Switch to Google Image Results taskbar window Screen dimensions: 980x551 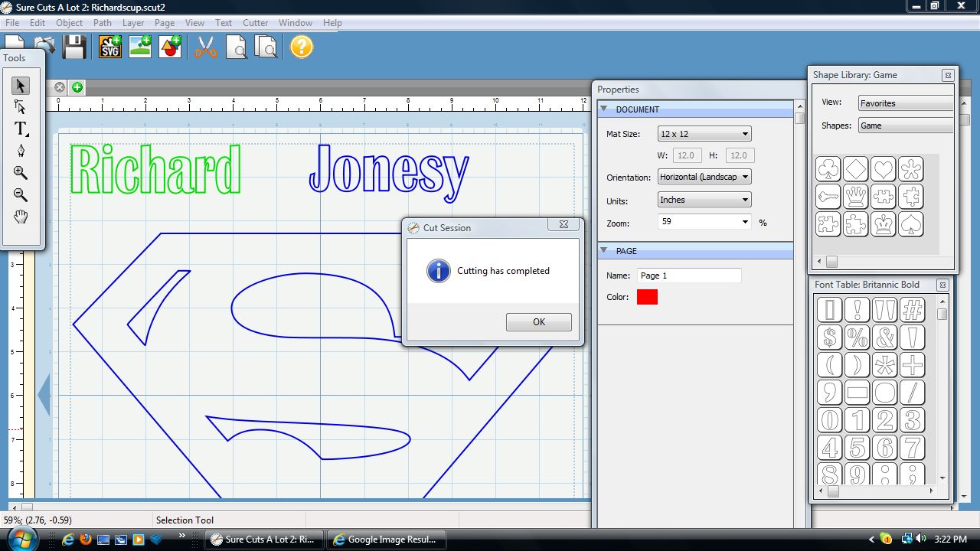(x=387, y=540)
